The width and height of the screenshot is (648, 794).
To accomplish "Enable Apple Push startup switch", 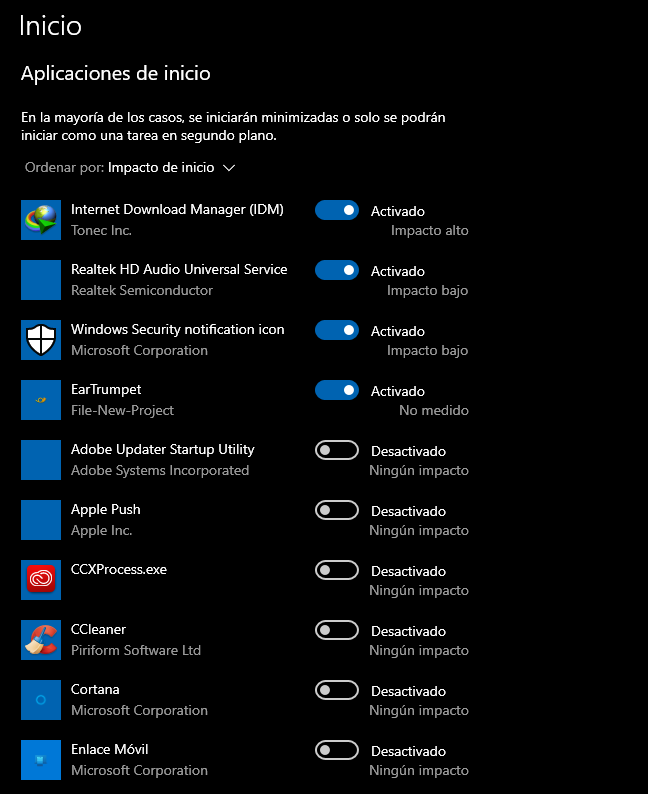I will (337, 510).
